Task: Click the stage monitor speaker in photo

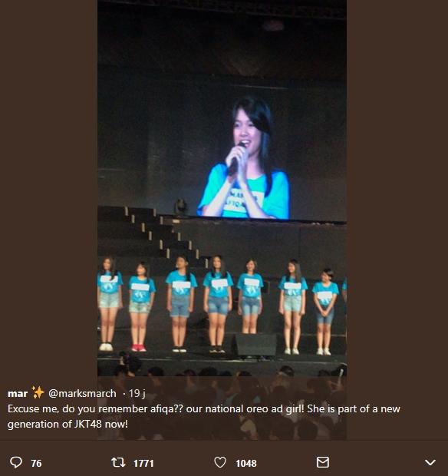Action: pos(254,345)
